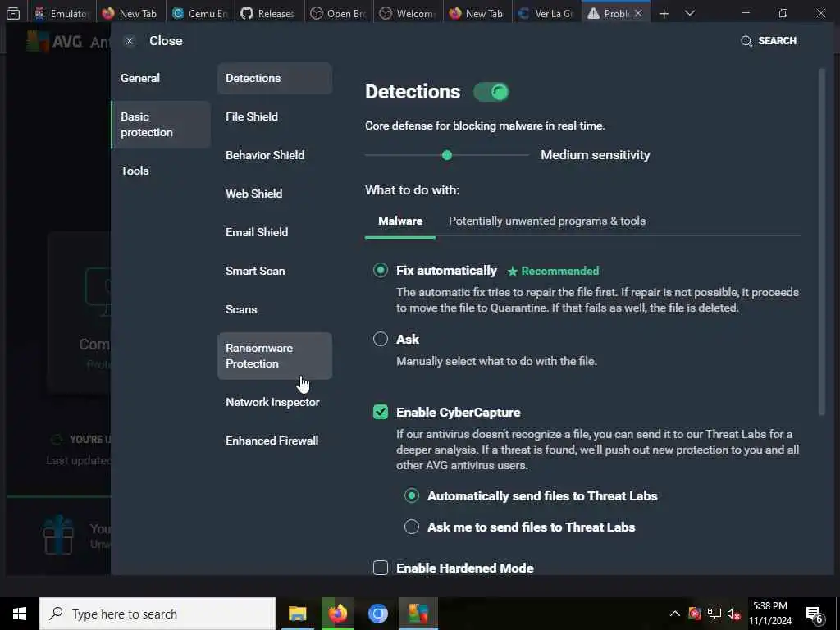Open Scans settings
The image size is (840, 630).
pyautogui.click(x=275, y=309)
